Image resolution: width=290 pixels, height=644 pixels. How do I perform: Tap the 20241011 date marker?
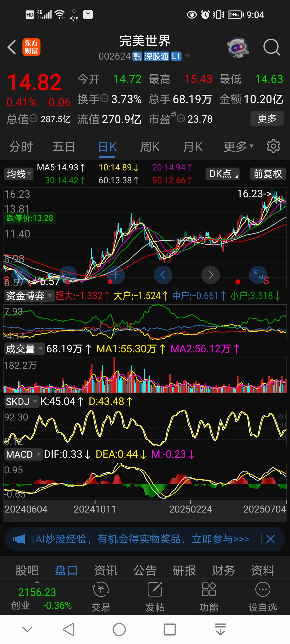[x=95, y=509]
